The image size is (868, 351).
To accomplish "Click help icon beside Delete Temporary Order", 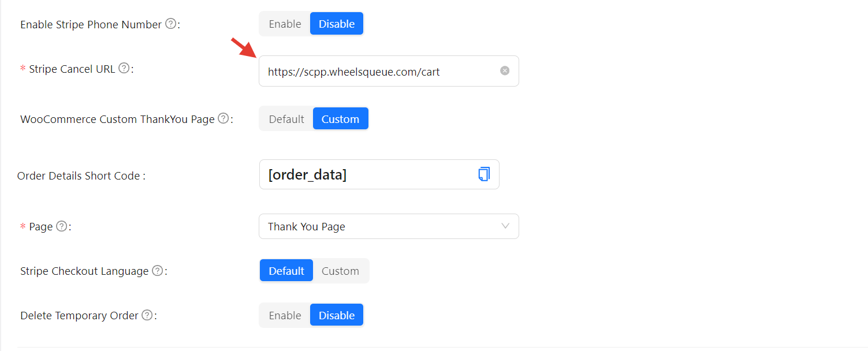I will [147, 315].
